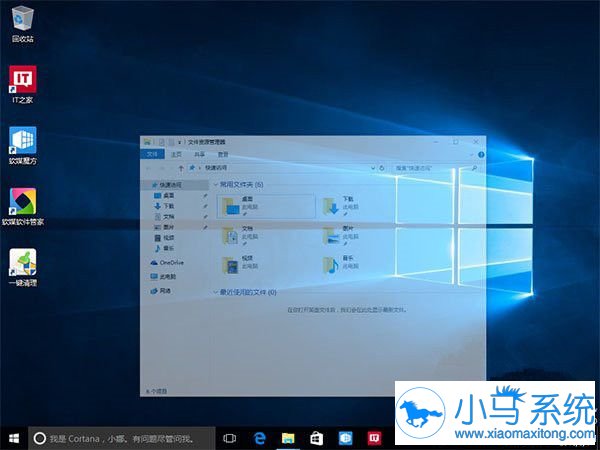600x450 pixels.
Task: Click the 快速访问 address bar path
Action: (x=216, y=168)
